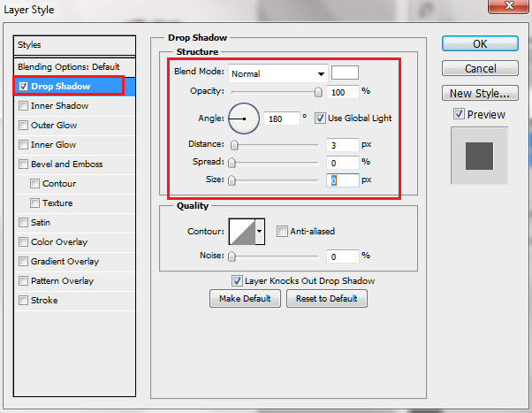The height and width of the screenshot is (413, 532).
Task: Select the Gradient Overlay label
Action: coord(65,261)
